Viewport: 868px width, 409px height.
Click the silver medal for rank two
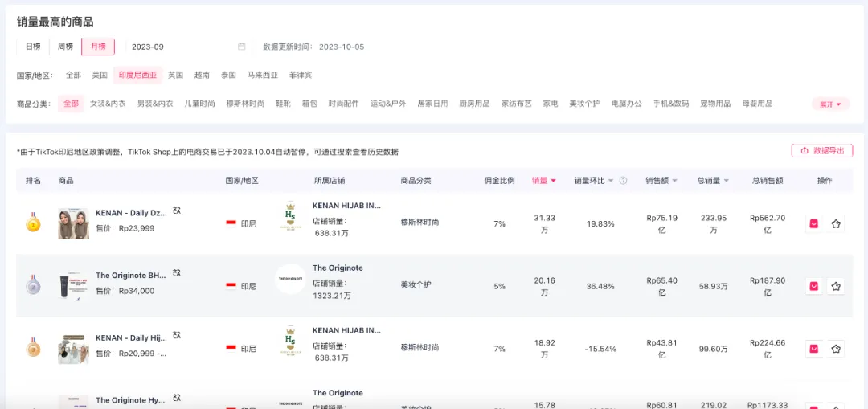(x=33, y=285)
